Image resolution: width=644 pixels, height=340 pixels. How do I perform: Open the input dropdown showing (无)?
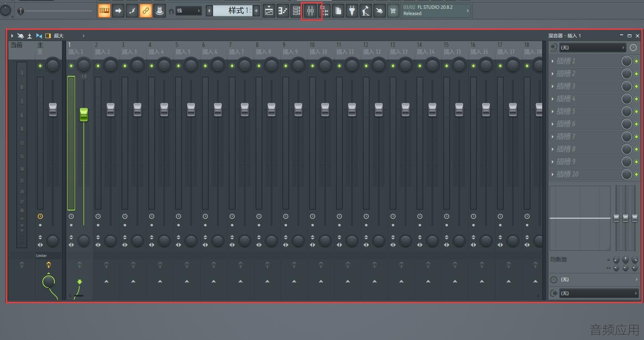coord(592,47)
